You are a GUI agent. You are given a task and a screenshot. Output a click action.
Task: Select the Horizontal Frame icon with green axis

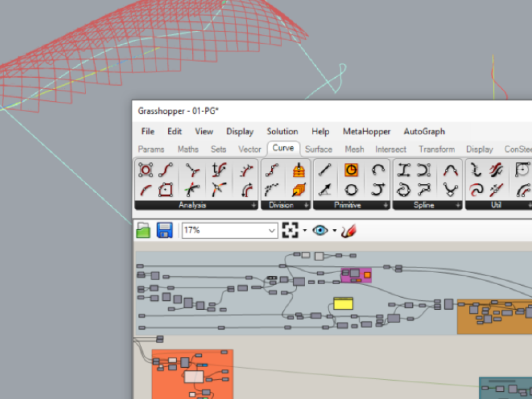pyautogui.click(x=193, y=190)
